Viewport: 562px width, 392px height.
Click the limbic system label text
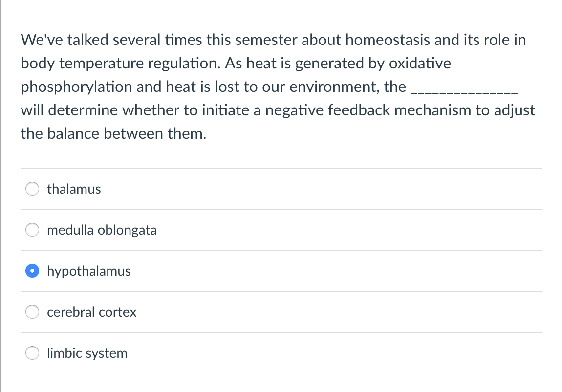(x=87, y=353)
